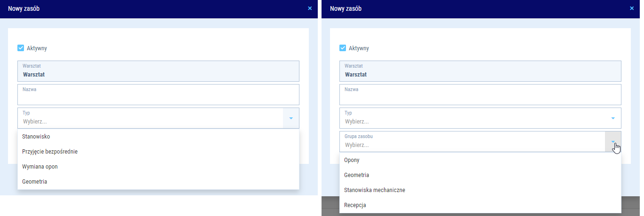Toggle Aktywny checkbox in the right dialog
The image size is (644, 216).
point(343,48)
